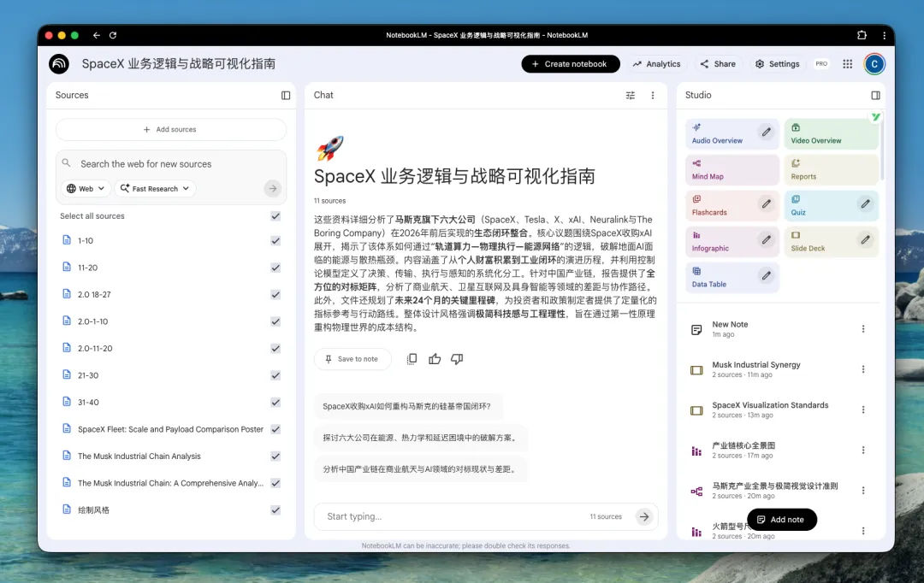Uncheck source 11-20
Viewport: 924px width, 583px height.
275,268
